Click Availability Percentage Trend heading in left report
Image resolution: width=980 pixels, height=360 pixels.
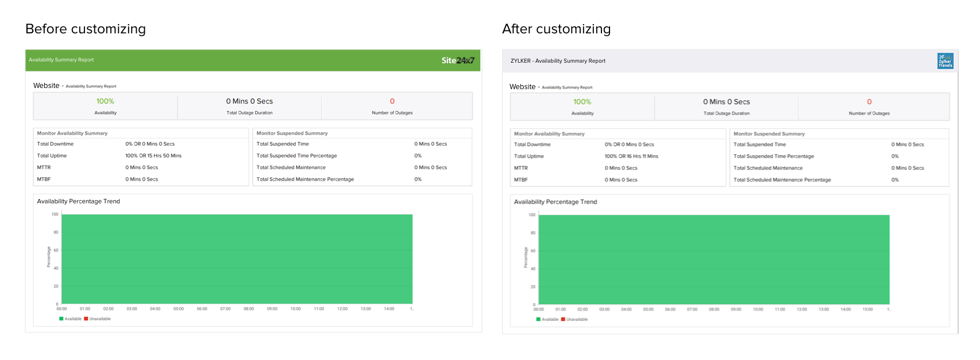coord(79,201)
